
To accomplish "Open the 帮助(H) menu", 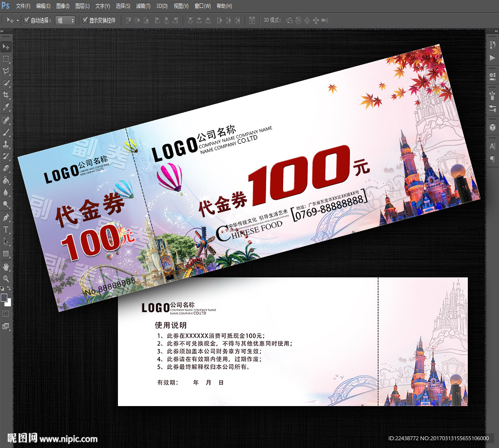I will click(x=224, y=6).
